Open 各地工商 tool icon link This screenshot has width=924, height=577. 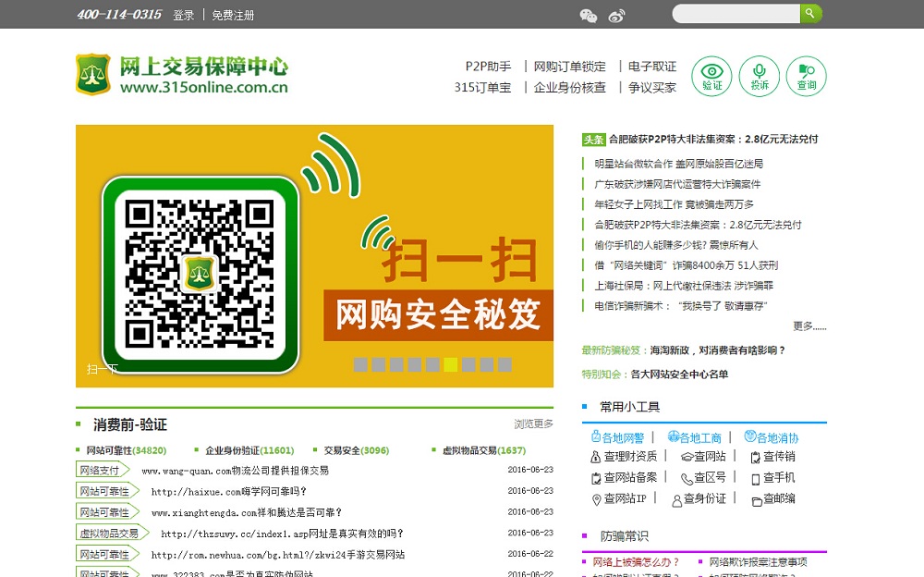tap(695, 437)
